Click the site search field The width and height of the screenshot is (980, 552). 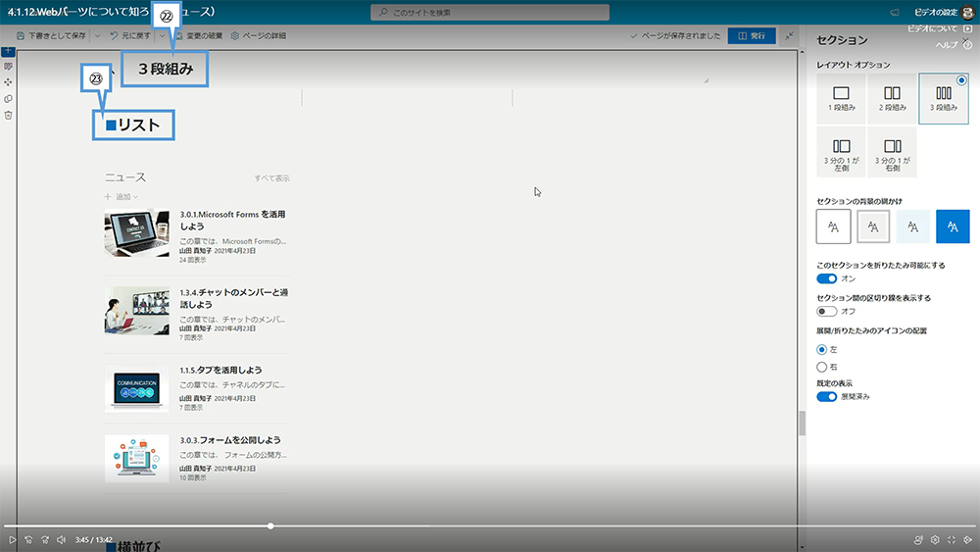coord(489,12)
